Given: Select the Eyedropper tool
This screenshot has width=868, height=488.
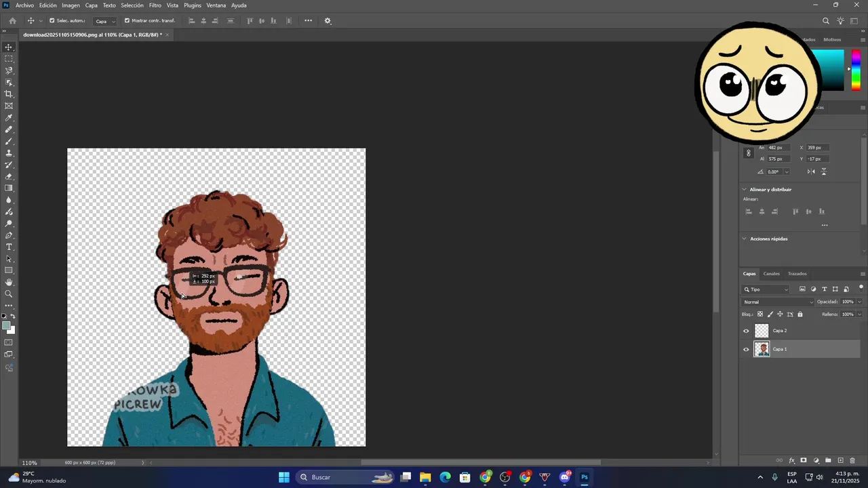Looking at the screenshot, I should (x=9, y=118).
